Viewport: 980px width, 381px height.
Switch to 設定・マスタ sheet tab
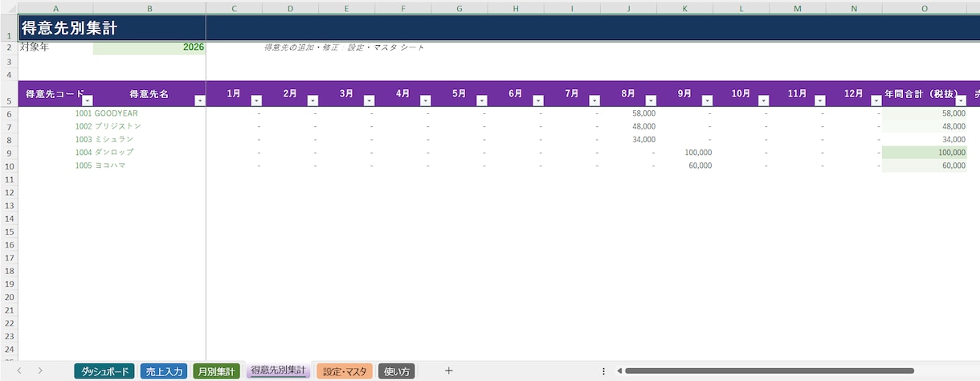coord(345,371)
